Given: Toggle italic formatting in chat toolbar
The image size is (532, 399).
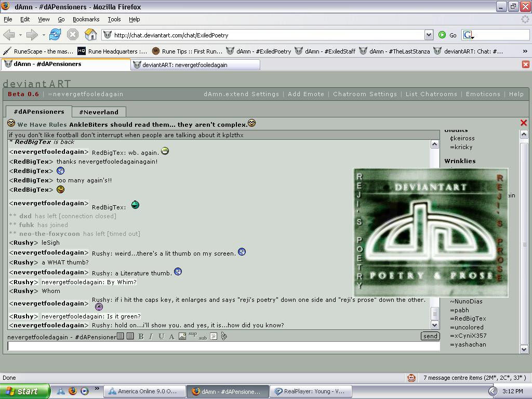Looking at the screenshot, I should 151,337.
